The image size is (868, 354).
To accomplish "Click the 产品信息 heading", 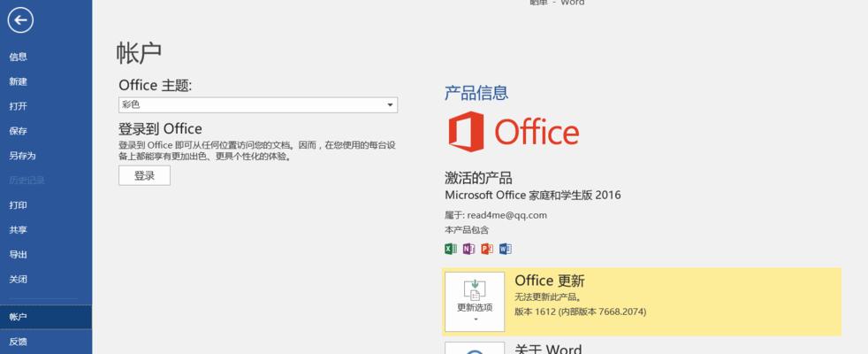I will pyautogui.click(x=476, y=93).
